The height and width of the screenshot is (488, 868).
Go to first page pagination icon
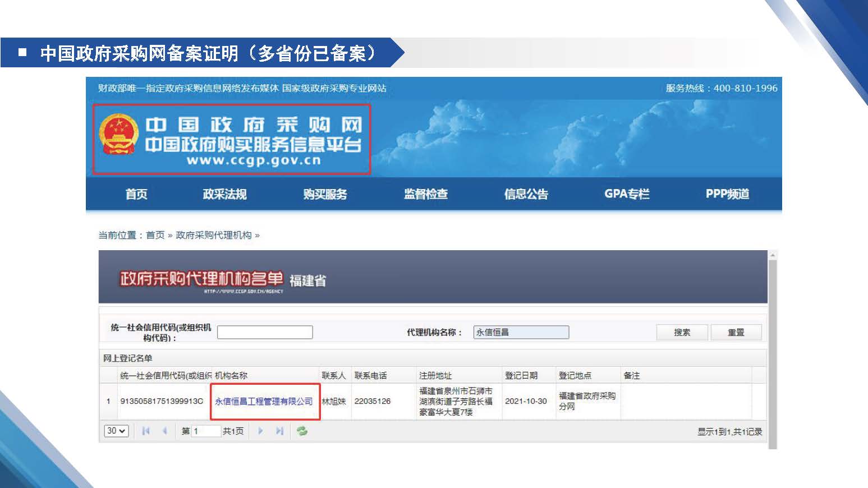[146, 431]
